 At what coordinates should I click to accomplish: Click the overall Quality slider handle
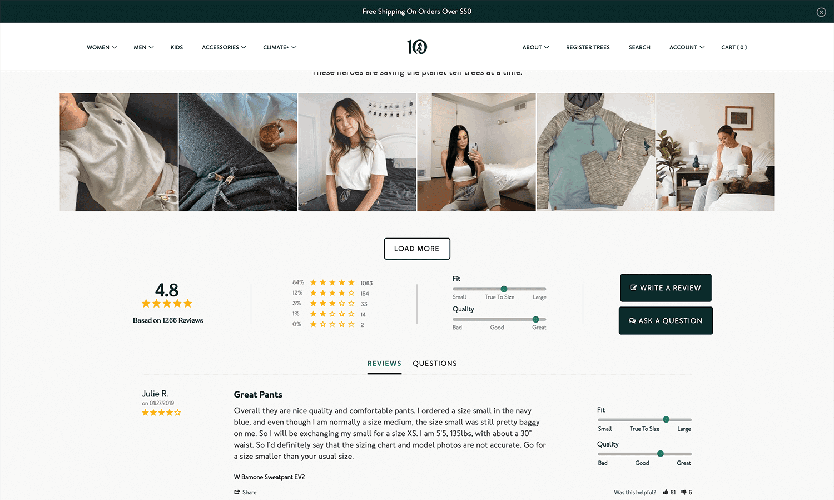[536, 319]
